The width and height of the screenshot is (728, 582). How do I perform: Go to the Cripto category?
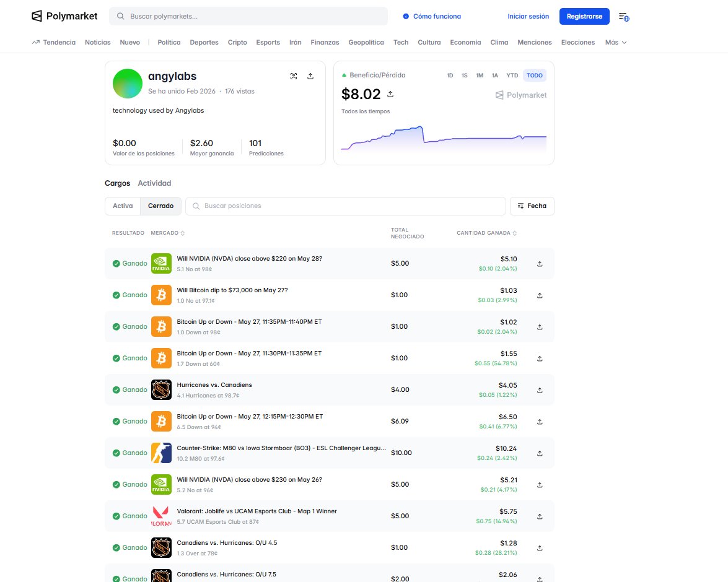(x=237, y=42)
